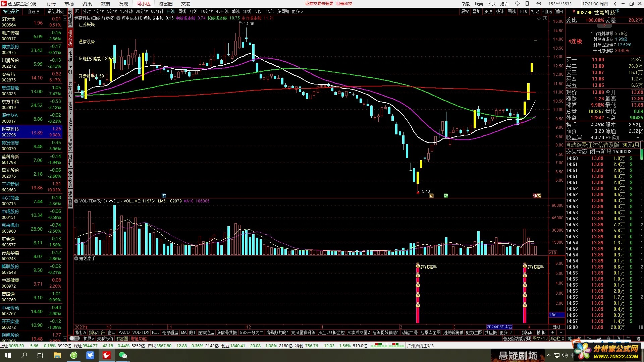The image size is (644, 362).
Task: Open the 版面 layout menu
Action: click(479, 4)
